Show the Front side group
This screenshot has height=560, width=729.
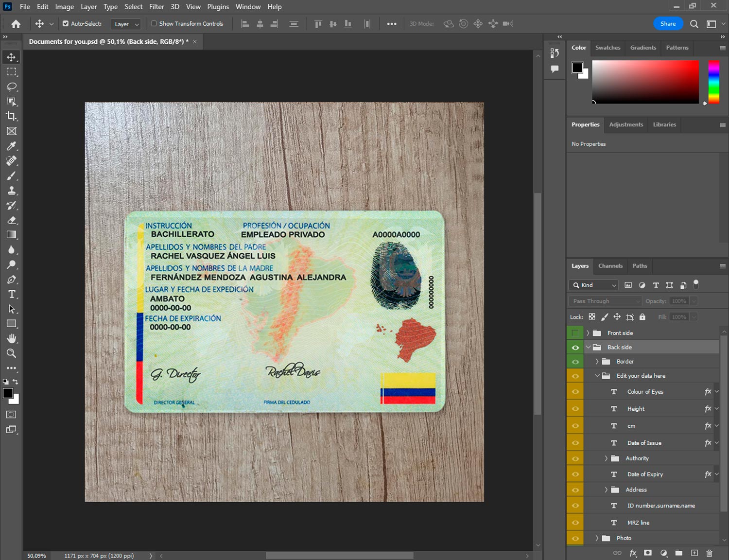coord(575,333)
